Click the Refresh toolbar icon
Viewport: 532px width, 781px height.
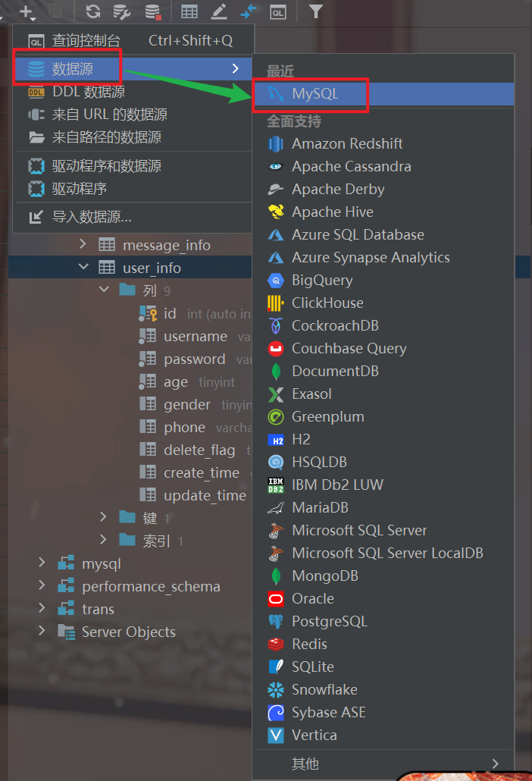point(92,11)
